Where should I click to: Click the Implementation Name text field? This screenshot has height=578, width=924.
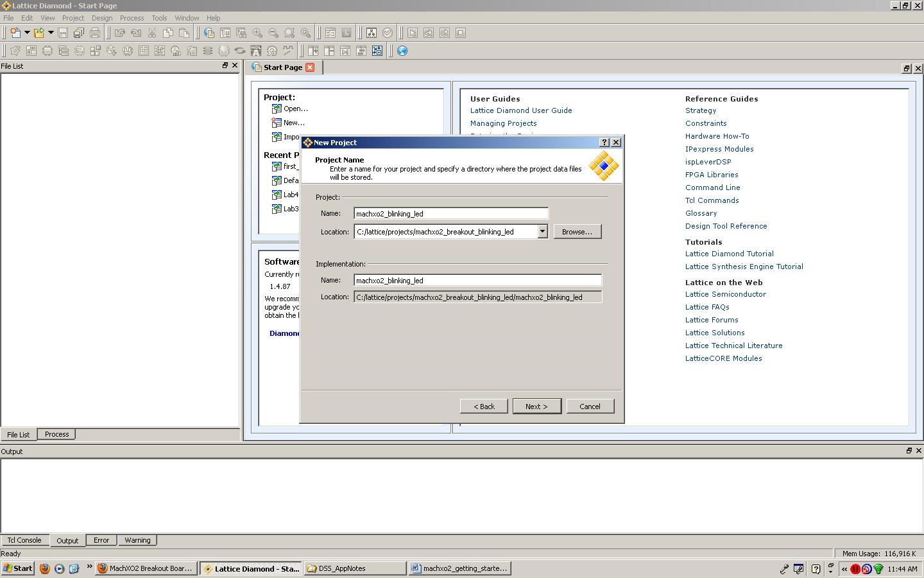(477, 280)
